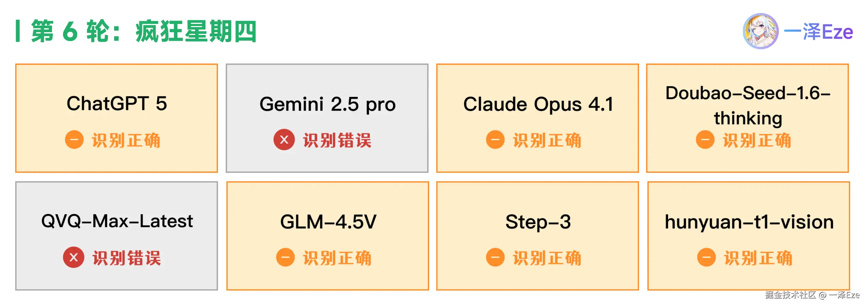Click the hunyuan-t1-vision model name
868x308 pixels.
click(x=749, y=222)
